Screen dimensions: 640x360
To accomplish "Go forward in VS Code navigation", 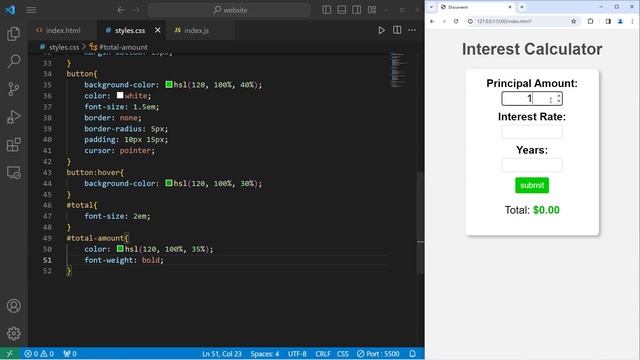I will point(136,10).
